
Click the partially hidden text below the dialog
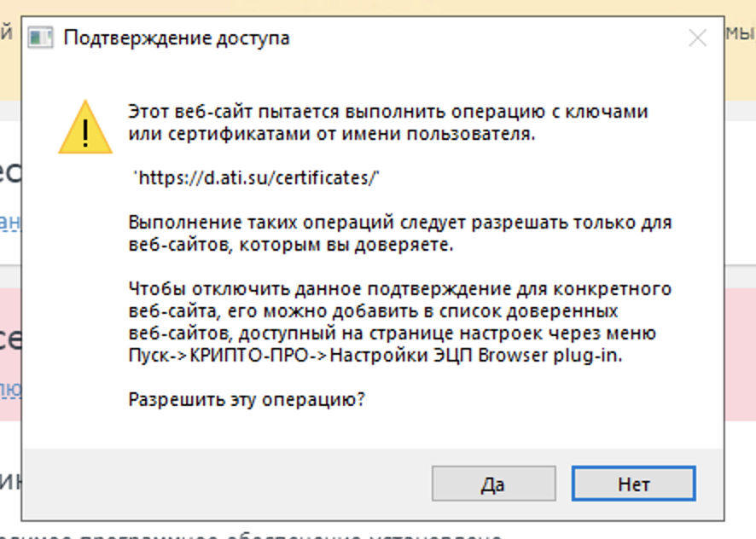click(x=256, y=534)
